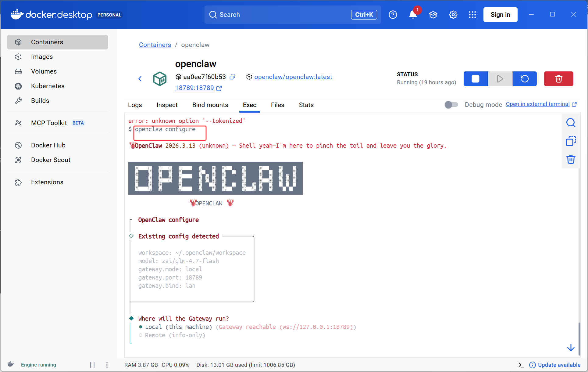Jump to bottom of terminal output
588x372 pixels.
point(571,348)
